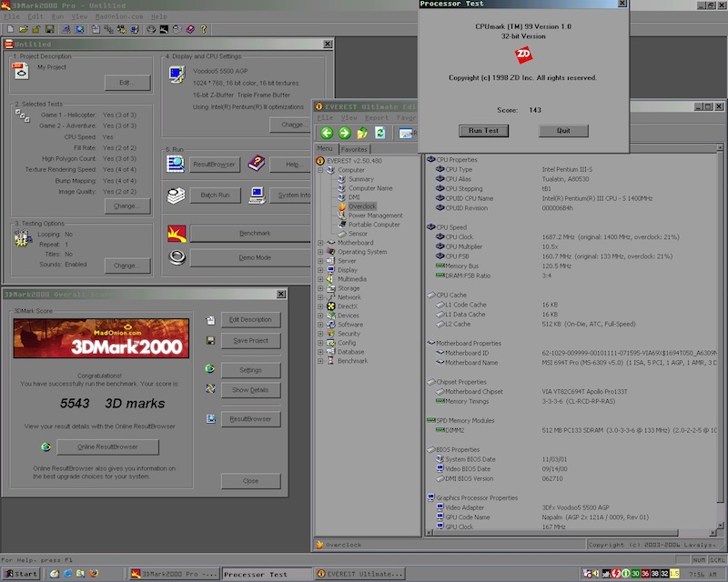Image resolution: width=728 pixels, height=582 pixels.
Task: Click Change button under Selected Tests
Action: pos(127,206)
